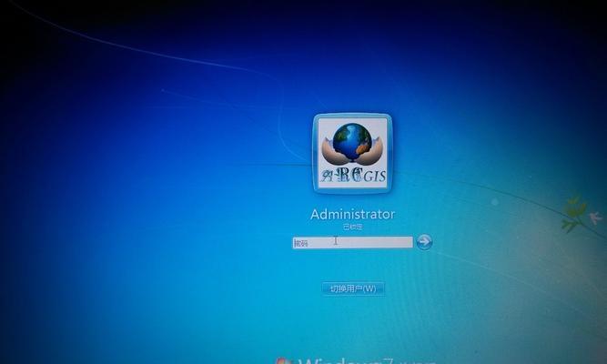607x364 pixels.
Task: Click the Switch User (W) button
Action: 353,288
